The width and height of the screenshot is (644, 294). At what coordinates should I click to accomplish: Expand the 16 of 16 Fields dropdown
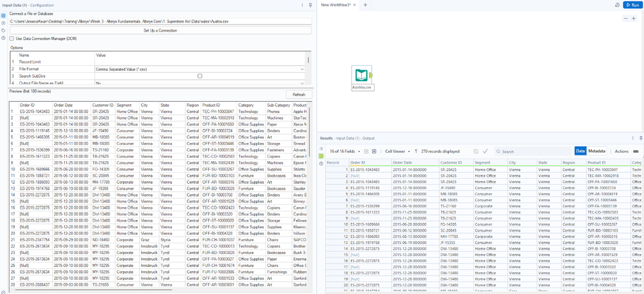click(345, 152)
